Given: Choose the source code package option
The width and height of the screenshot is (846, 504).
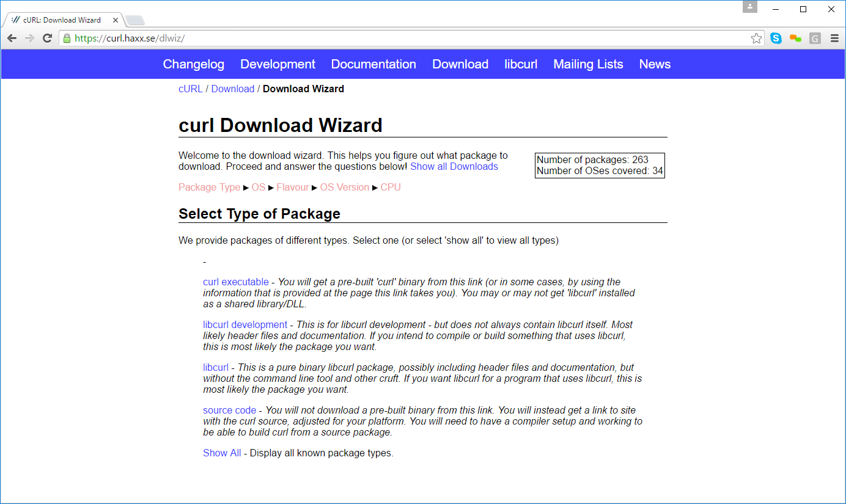Looking at the screenshot, I should (x=229, y=410).
